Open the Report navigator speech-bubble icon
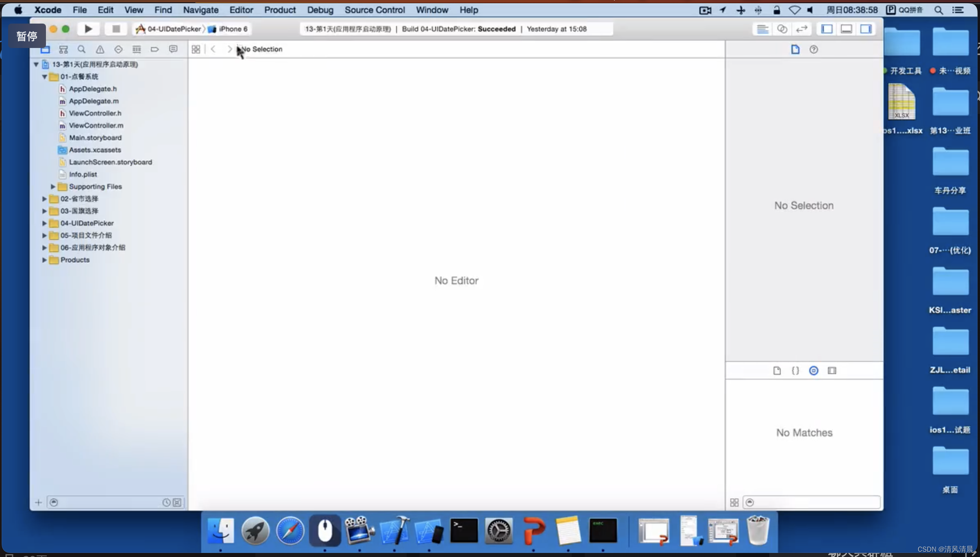980x557 pixels. tap(173, 50)
